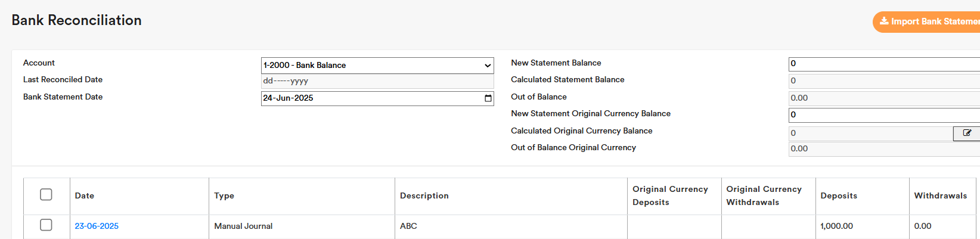Toggle the select-all checkbox in table header
The image size is (980, 239).
pos(46,195)
